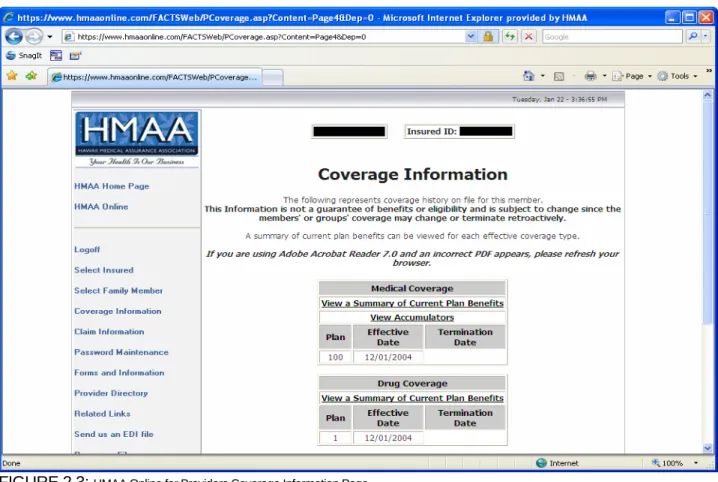The image size is (718, 482).
Task: View Medical Coverage summary of plan benefits
Action: (x=412, y=303)
